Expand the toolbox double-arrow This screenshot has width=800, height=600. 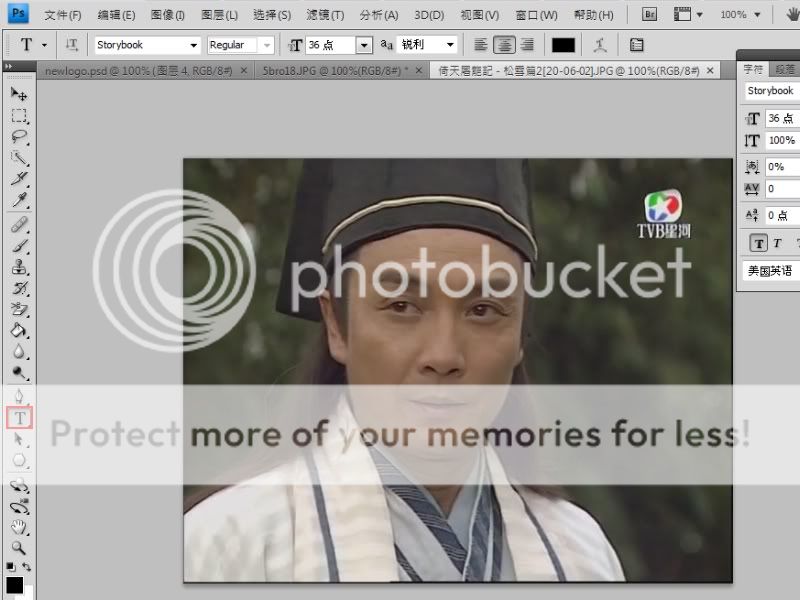(x=8, y=66)
